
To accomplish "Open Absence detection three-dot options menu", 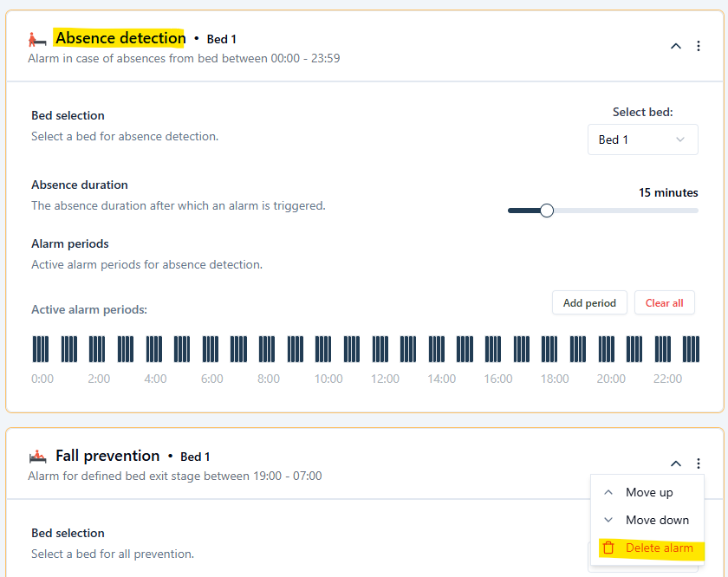I will coord(699,46).
